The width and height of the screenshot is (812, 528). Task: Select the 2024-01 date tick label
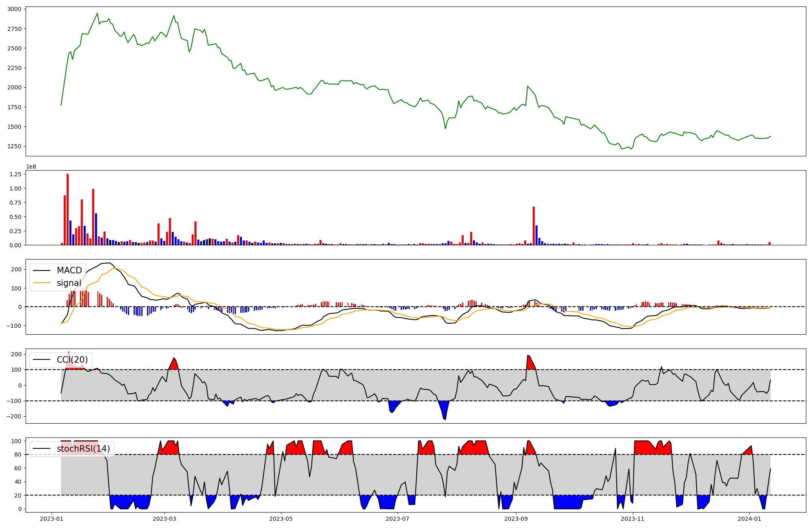749,519
